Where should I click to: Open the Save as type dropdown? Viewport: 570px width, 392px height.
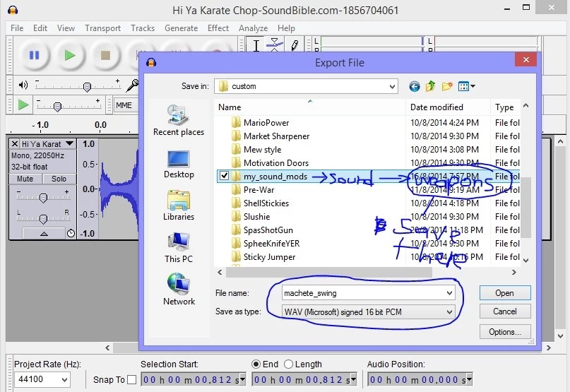pyautogui.click(x=450, y=312)
